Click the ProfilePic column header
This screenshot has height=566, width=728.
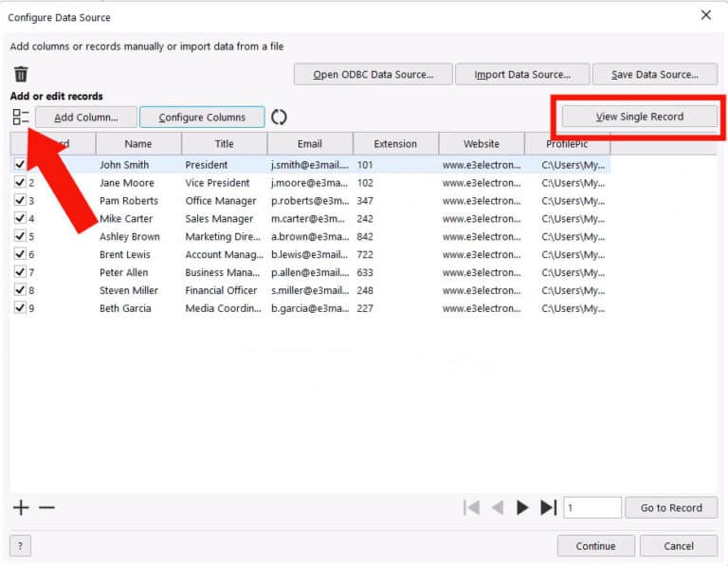tap(567, 144)
